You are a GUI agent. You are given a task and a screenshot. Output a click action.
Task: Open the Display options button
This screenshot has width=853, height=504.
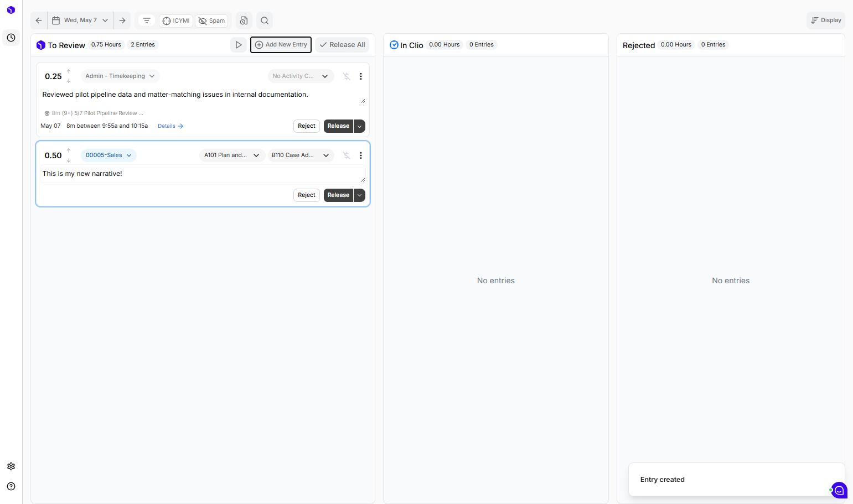coord(826,20)
